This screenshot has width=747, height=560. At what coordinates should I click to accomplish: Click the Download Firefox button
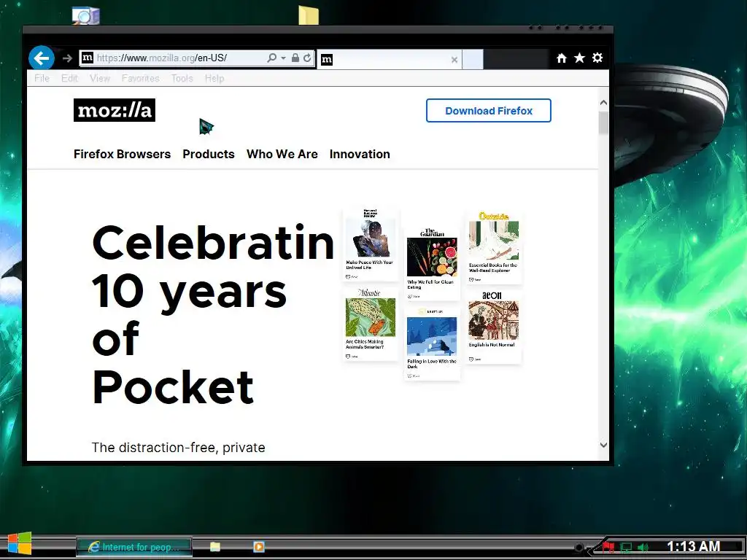pos(489,111)
